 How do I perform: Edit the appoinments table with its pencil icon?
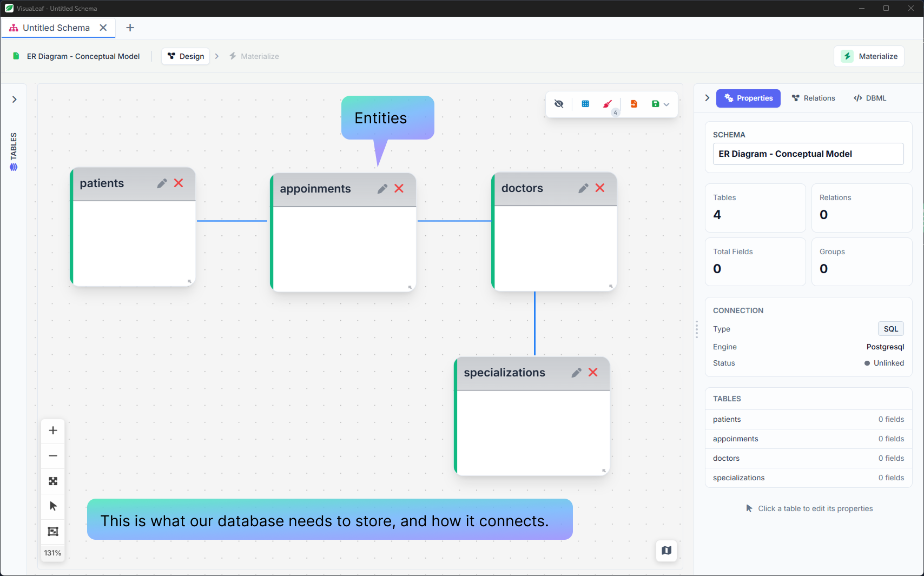382,189
